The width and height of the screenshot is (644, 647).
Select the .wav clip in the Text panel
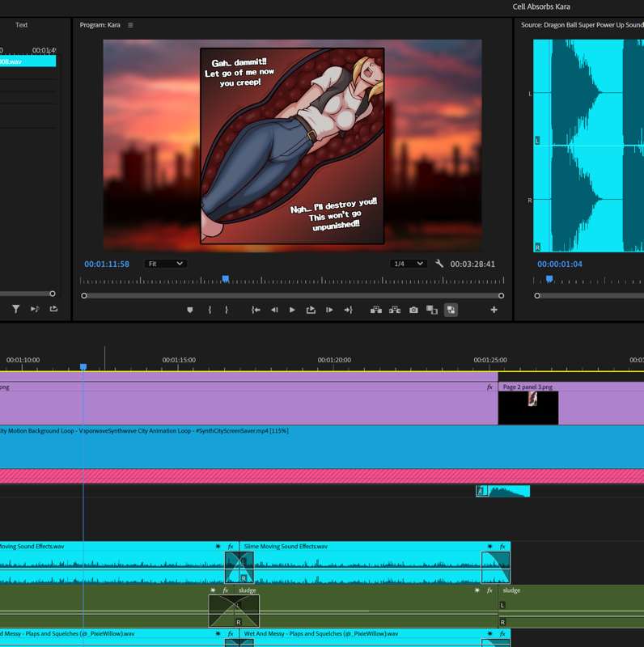(x=28, y=61)
